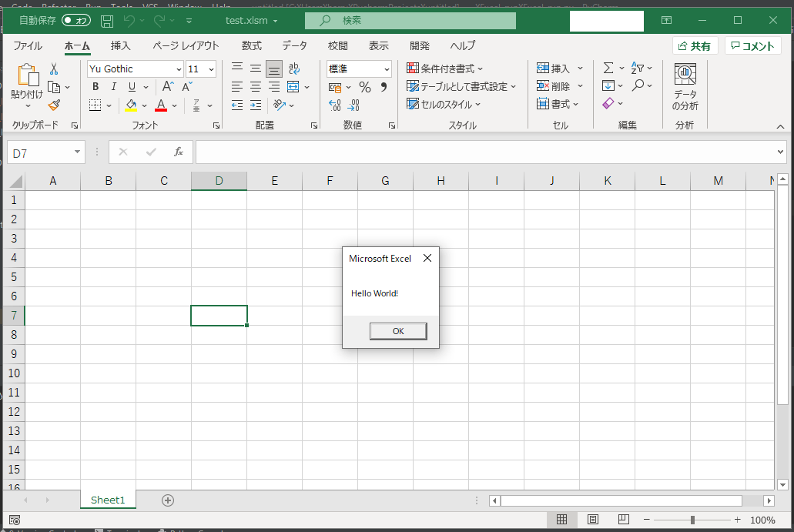Click the wrap text icon
The image size is (794, 532).
pos(293,69)
